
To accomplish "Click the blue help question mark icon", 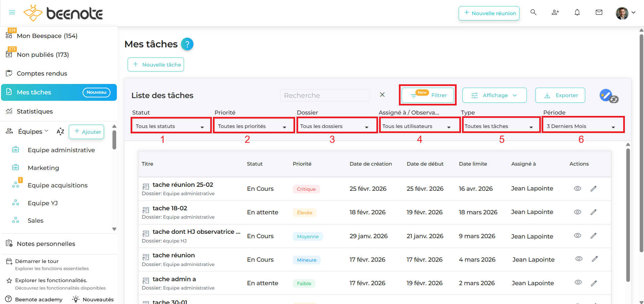I will (187, 44).
